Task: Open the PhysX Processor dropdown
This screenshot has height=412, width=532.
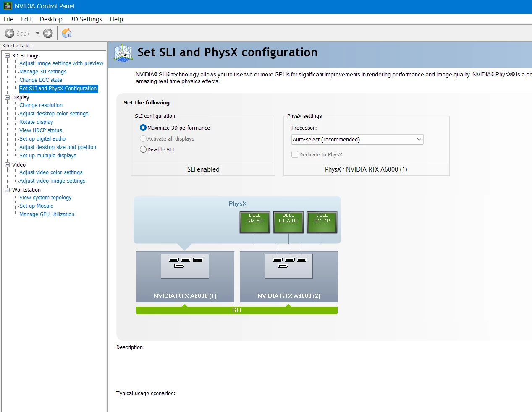Action: pyautogui.click(x=357, y=139)
